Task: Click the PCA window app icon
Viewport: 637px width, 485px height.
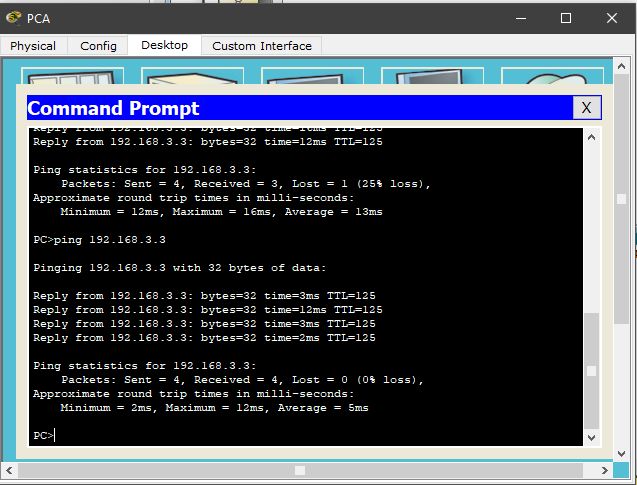Action: 13,18
